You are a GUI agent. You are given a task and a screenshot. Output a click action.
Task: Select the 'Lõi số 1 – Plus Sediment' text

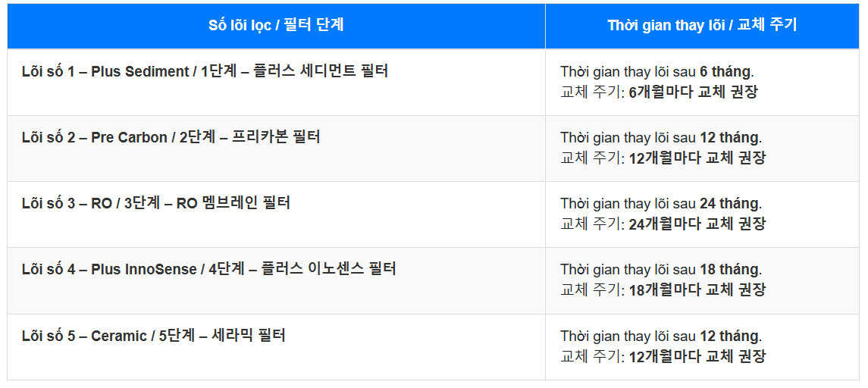105,72
